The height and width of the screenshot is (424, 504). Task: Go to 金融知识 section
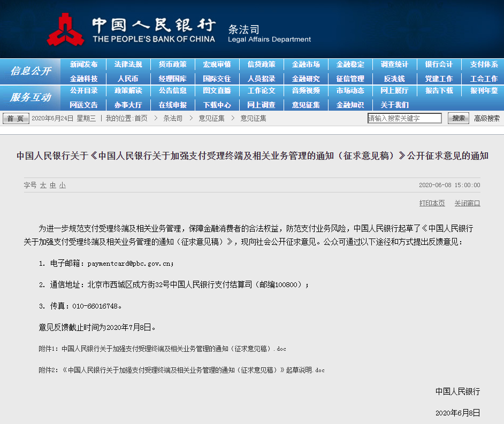coord(350,105)
